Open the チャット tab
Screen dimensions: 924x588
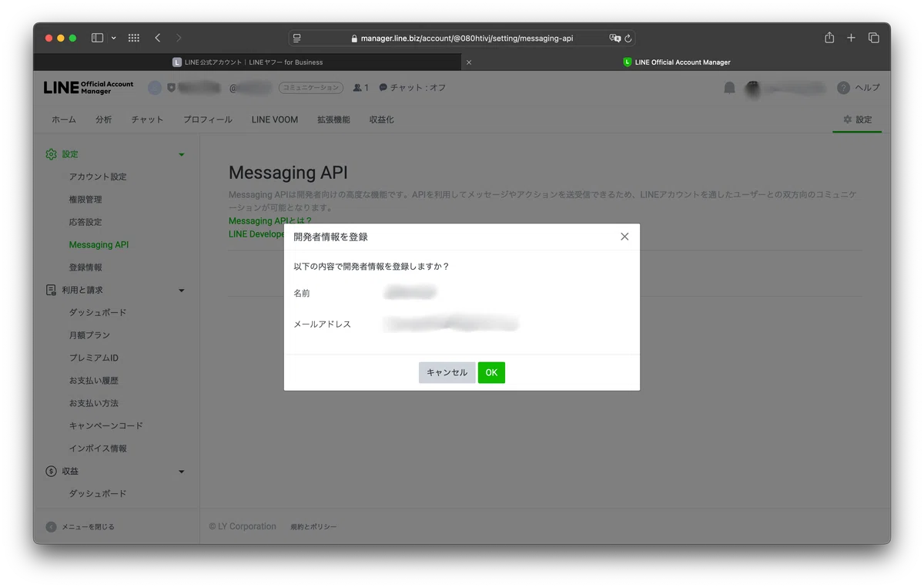pyautogui.click(x=147, y=119)
